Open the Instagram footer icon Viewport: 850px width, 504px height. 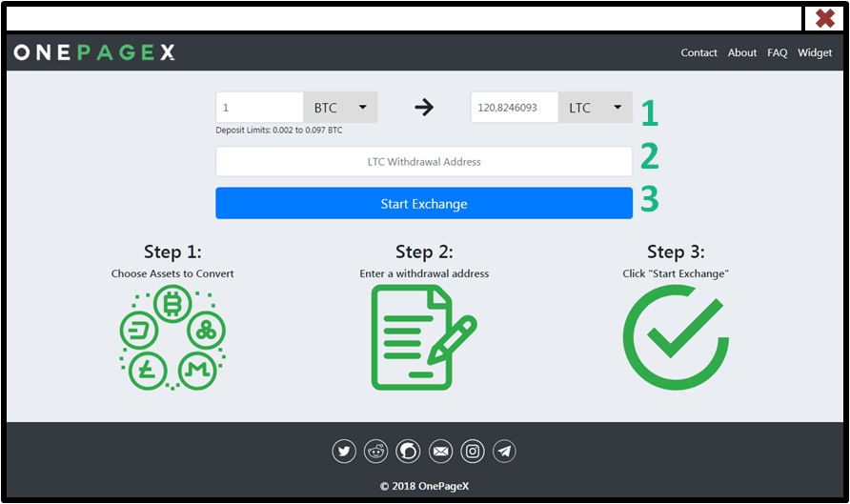pos(472,451)
